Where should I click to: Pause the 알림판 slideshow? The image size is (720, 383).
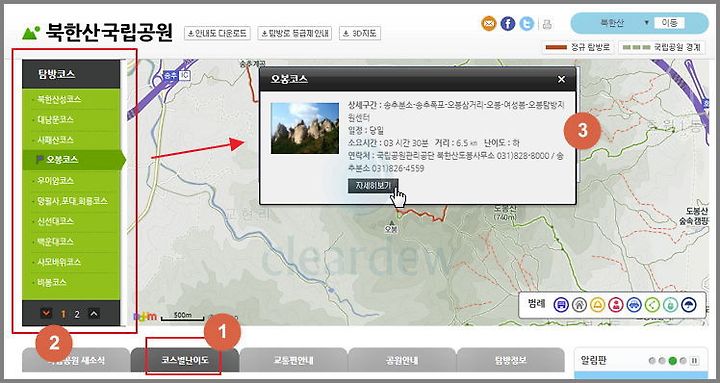(694, 361)
